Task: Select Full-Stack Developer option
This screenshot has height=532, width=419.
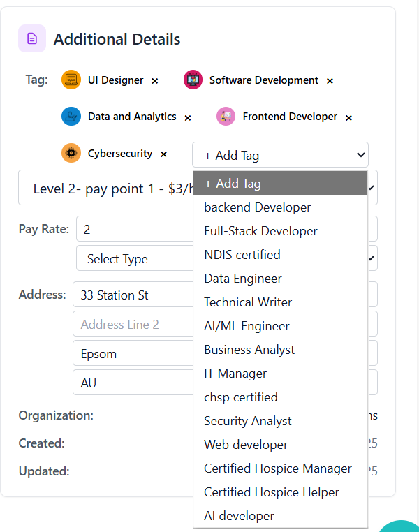Action: pyautogui.click(x=260, y=231)
